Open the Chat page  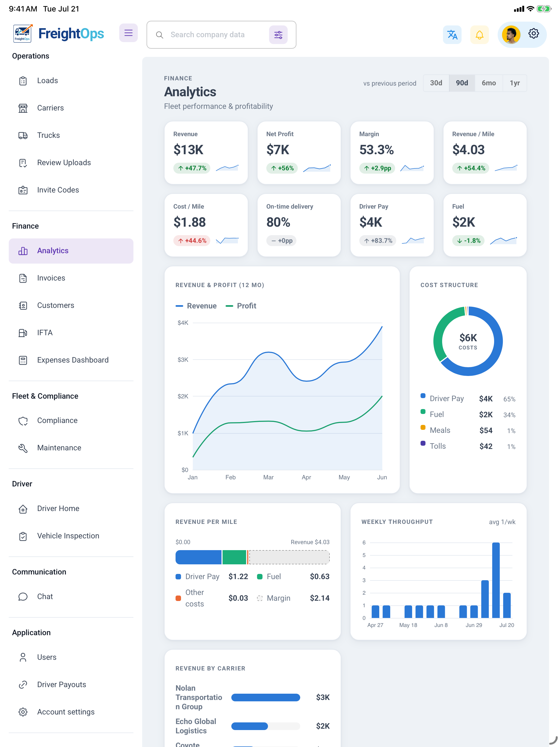coord(71,597)
